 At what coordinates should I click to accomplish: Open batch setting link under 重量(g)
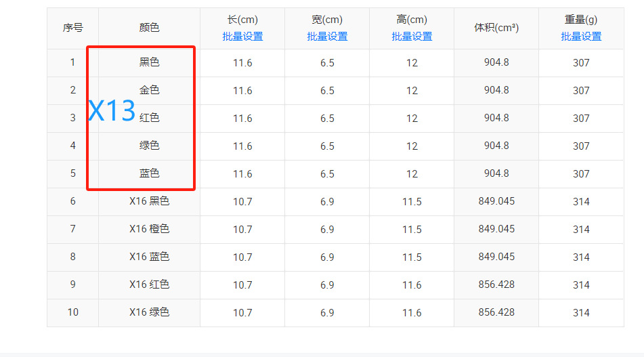pyautogui.click(x=581, y=37)
